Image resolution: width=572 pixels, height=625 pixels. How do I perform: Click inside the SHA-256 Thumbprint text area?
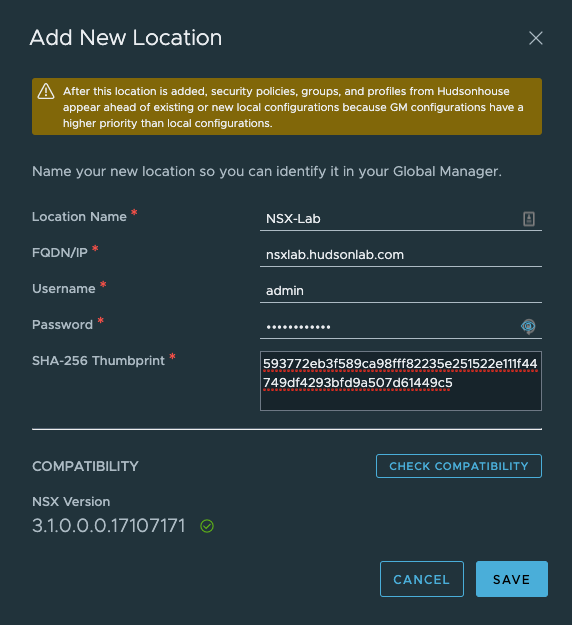[x=401, y=381]
